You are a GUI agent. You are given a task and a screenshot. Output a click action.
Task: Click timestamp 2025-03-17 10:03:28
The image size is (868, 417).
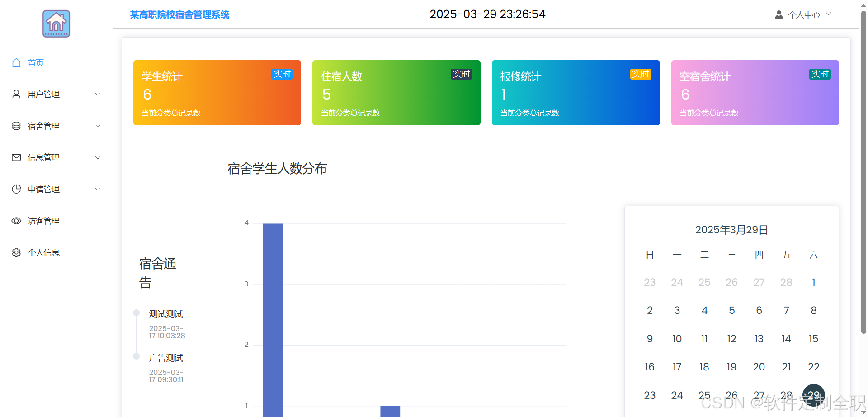click(167, 332)
